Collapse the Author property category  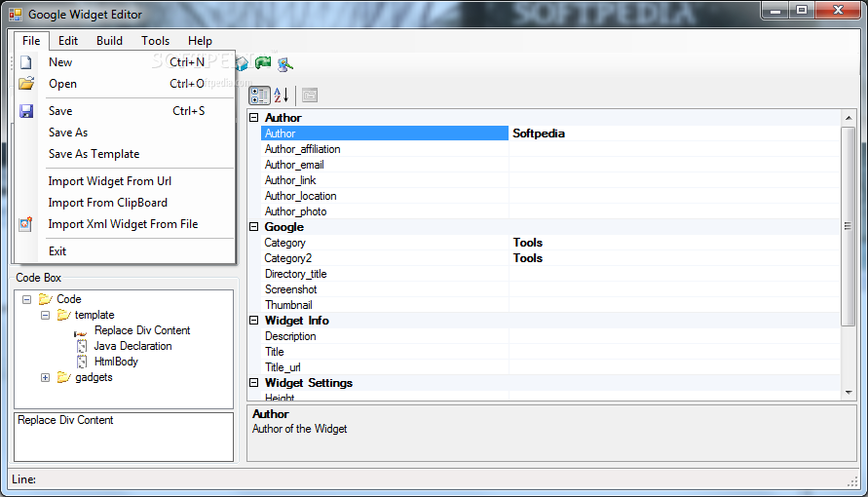tap(253, 117)
